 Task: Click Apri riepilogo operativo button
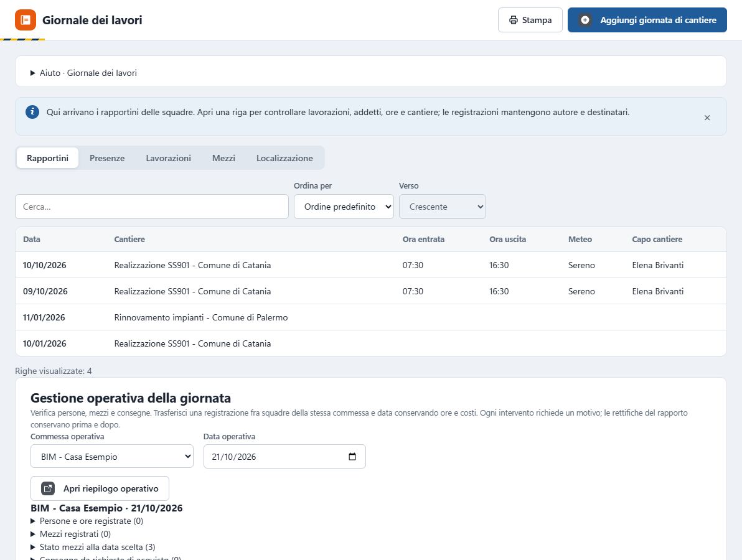click(x=100, y=488)
